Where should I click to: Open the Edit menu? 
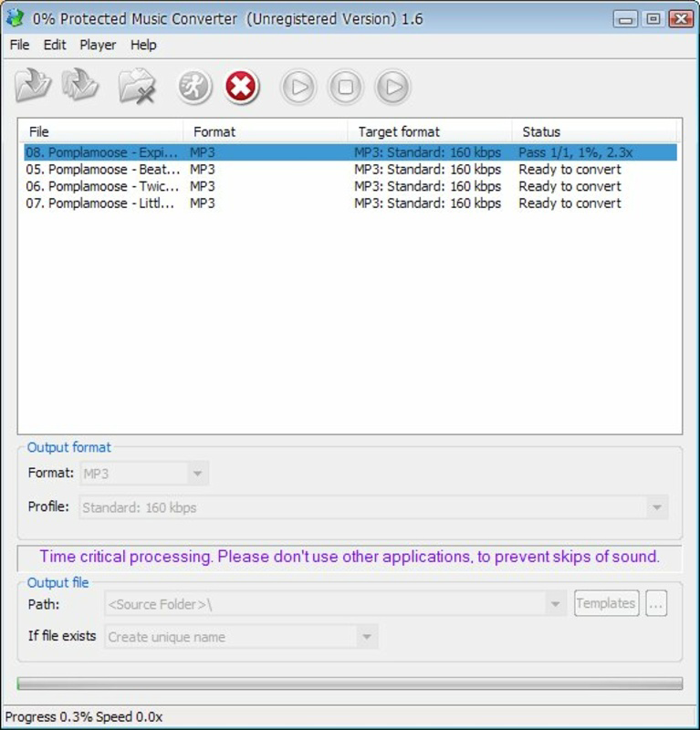[x=55, y=45]
